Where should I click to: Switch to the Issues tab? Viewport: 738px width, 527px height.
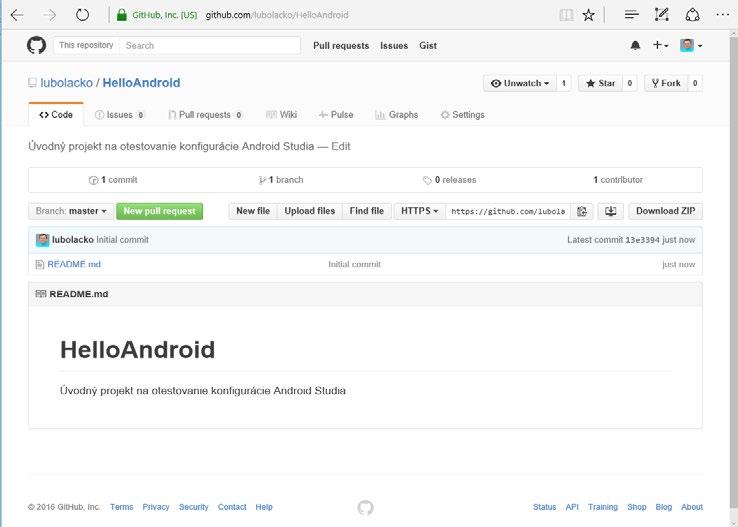coord(120,115)
